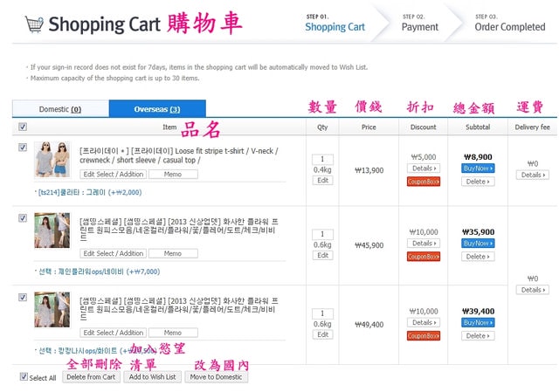Toggle the Select All checkbox at bottom
This screenshot has height=392, width=559.
click(24, 377)
